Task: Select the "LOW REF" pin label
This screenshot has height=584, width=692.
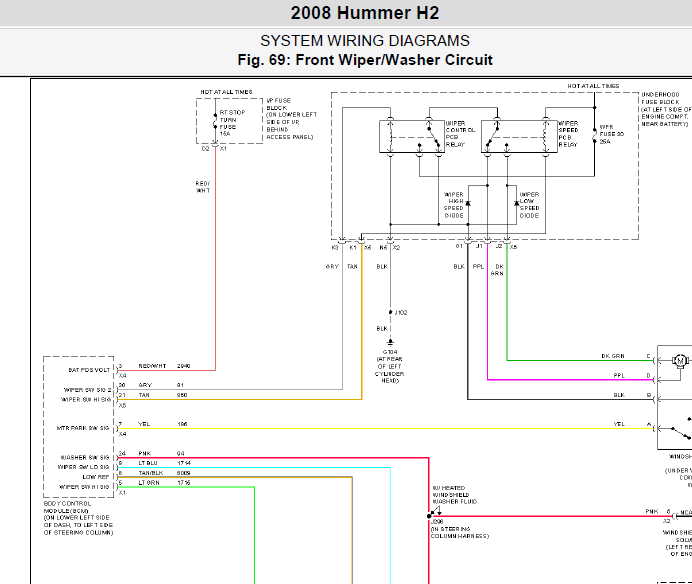Action: tap(96, 477)
